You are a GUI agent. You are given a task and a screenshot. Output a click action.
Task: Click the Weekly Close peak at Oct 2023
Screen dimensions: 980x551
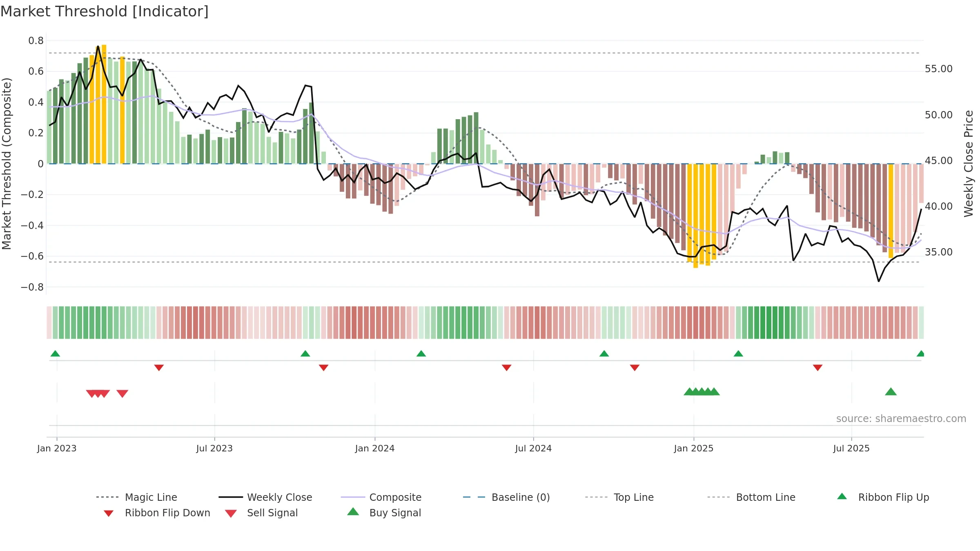pyautogui.click(x=305, y=85)
